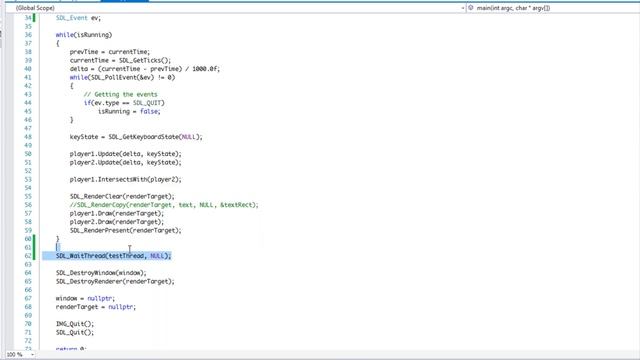The height and width of the screenshot is (360, 640).
Task: Click the commented-out //SDL_RenderCopy line
Action: point(164,205)
